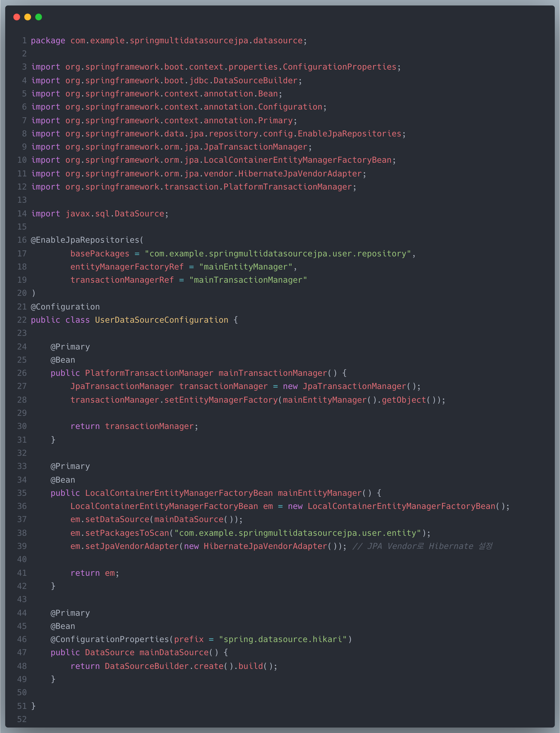This screenshot has width=560, height=733.
Task: Click the @EnableJpaRepositories( annotation
Action: tap(87, 240)
